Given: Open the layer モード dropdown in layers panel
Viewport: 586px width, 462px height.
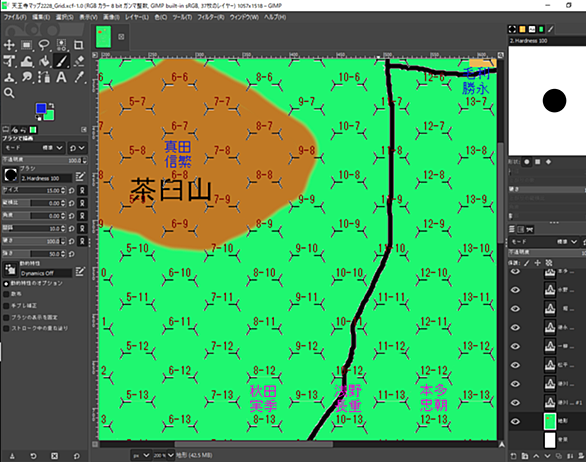Looking at the screenshot, I should (544, 242).
